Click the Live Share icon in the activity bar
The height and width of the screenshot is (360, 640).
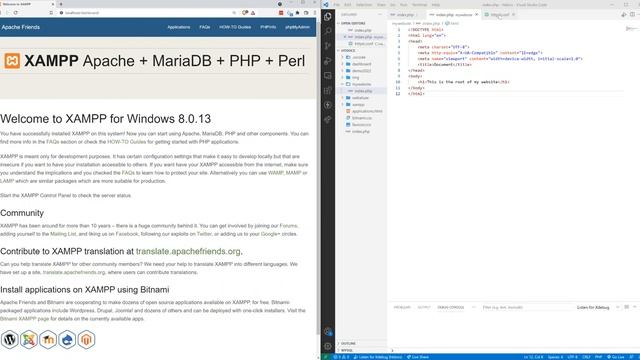point(328,120)
